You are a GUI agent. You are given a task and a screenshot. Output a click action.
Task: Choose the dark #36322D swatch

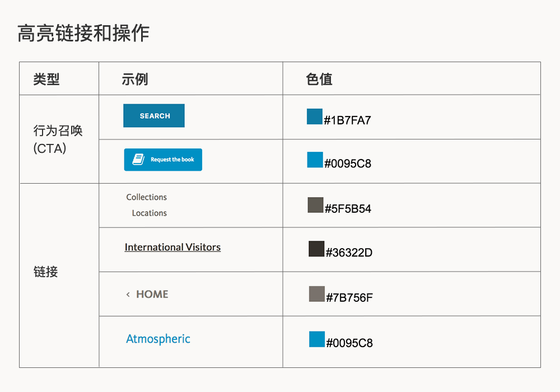[x=316, y=249]
